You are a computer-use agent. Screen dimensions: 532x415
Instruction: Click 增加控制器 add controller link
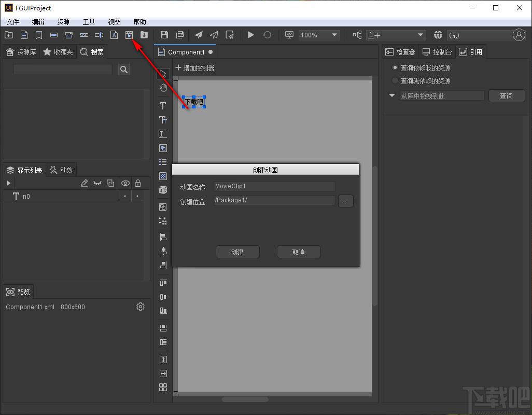pos(195,68)
